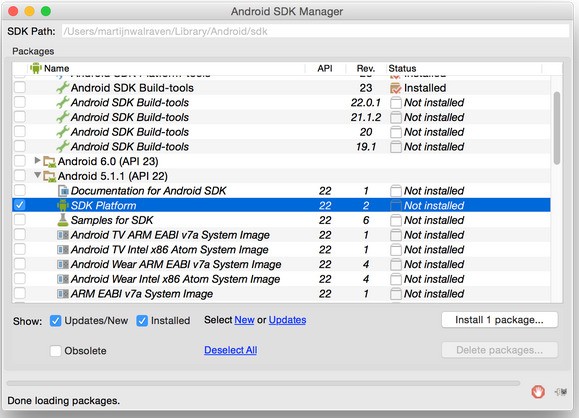The height and width of the screenshot is (418, 579).
Task: Click wrench icon of Build-tools rev 23
Action: [62, 88]
